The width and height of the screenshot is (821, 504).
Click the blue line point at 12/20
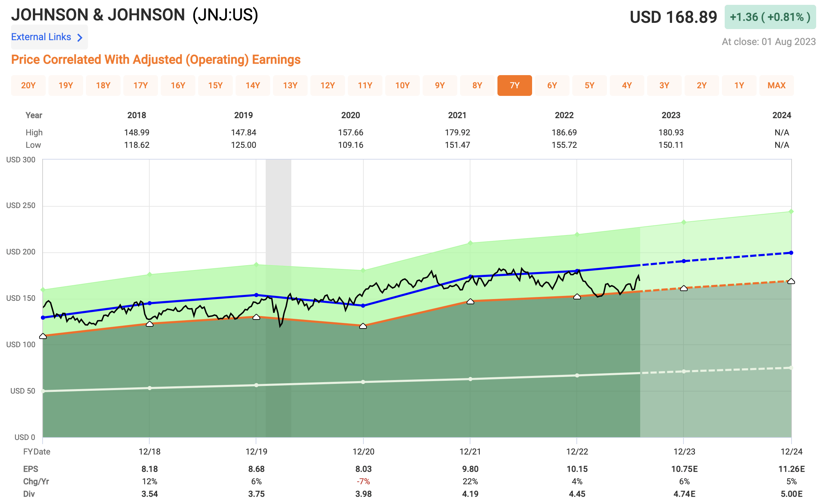pyautogui.click(x=363, y=306)
